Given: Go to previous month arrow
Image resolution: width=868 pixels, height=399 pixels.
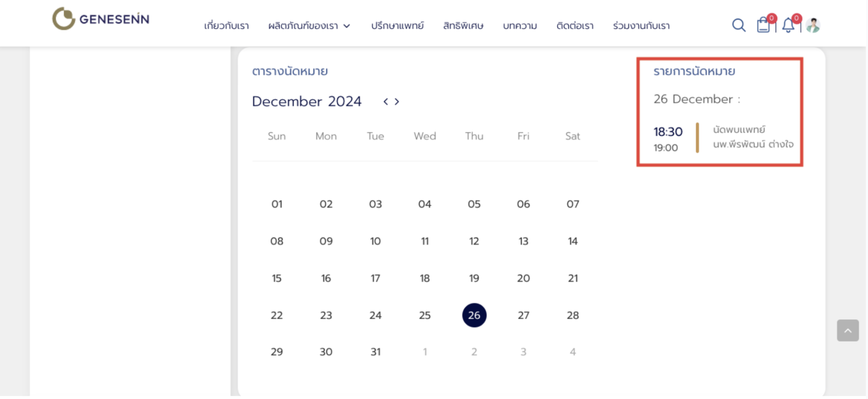Looking at the screenshot, I should pyautogui.click(x=386, y=102).
